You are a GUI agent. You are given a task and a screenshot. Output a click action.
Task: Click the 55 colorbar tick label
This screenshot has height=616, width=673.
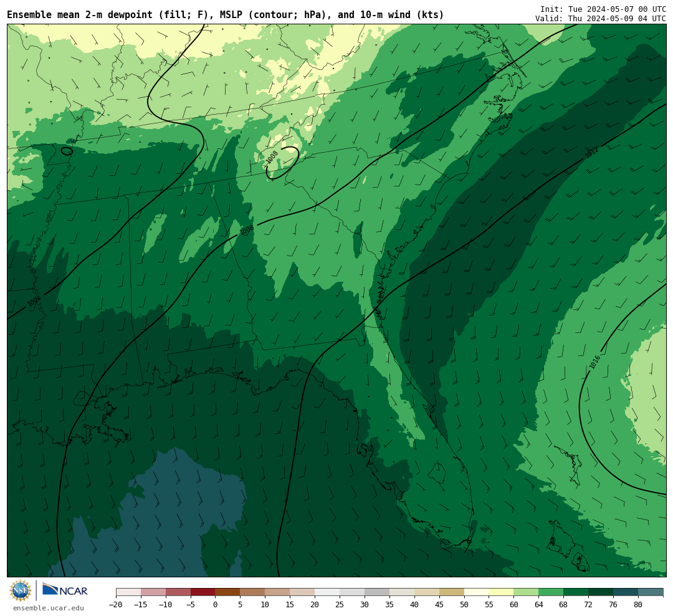(x=489, y=605)
